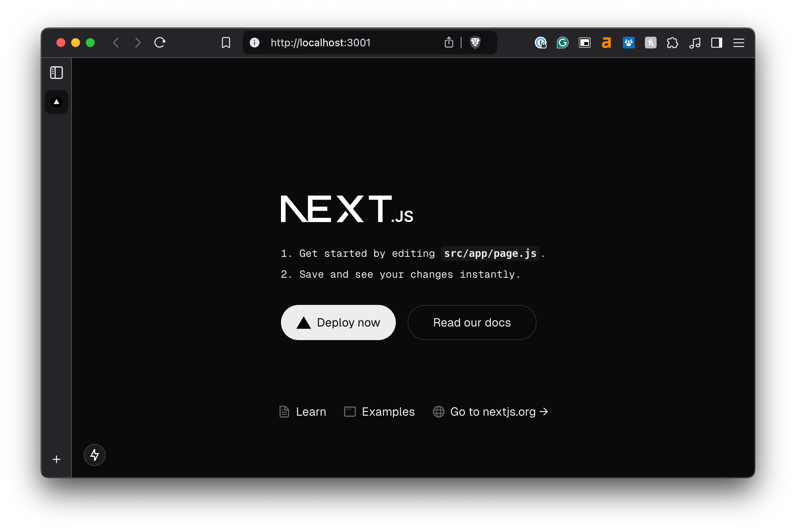Open Brave Shields lion icon
The width and height of the screenshot is (796, 532).
pyautogui.click(x=475, y=43)
